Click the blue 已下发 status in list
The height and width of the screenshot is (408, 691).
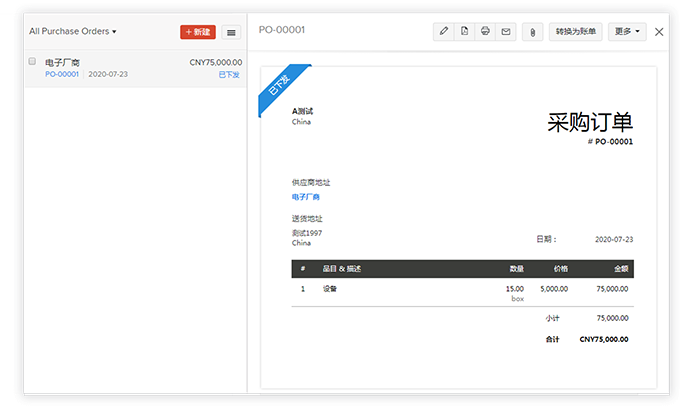(x=229, y=75)
